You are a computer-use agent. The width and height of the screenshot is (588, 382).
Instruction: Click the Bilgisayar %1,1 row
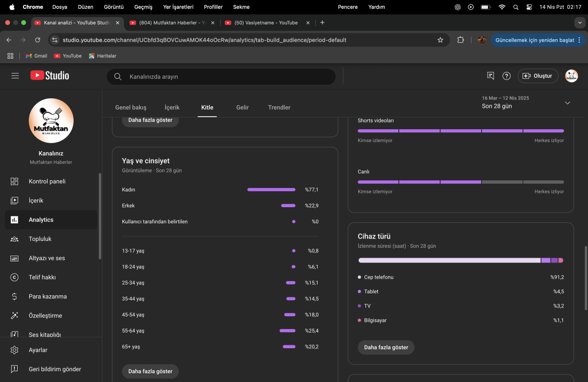(x=461, y=320)
